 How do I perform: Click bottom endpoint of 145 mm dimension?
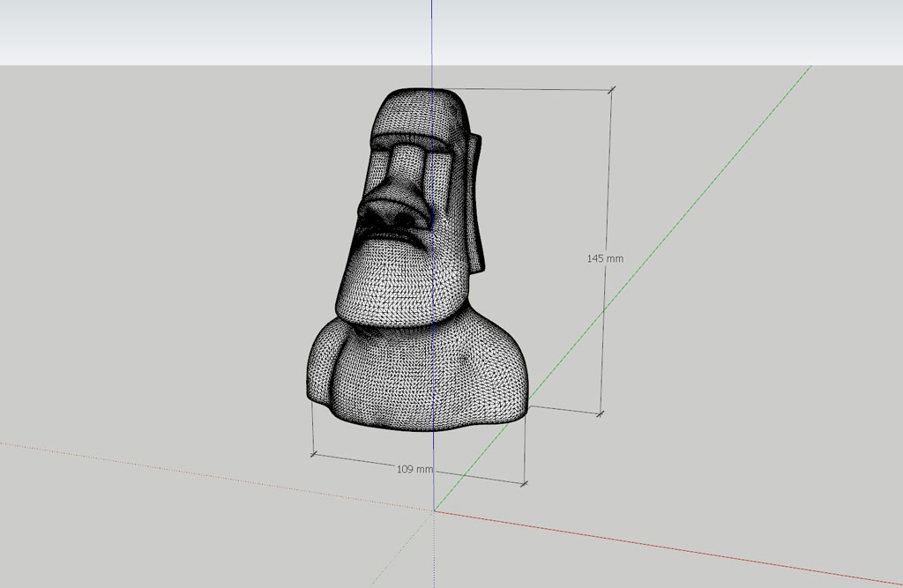click(x=601, y=413)
